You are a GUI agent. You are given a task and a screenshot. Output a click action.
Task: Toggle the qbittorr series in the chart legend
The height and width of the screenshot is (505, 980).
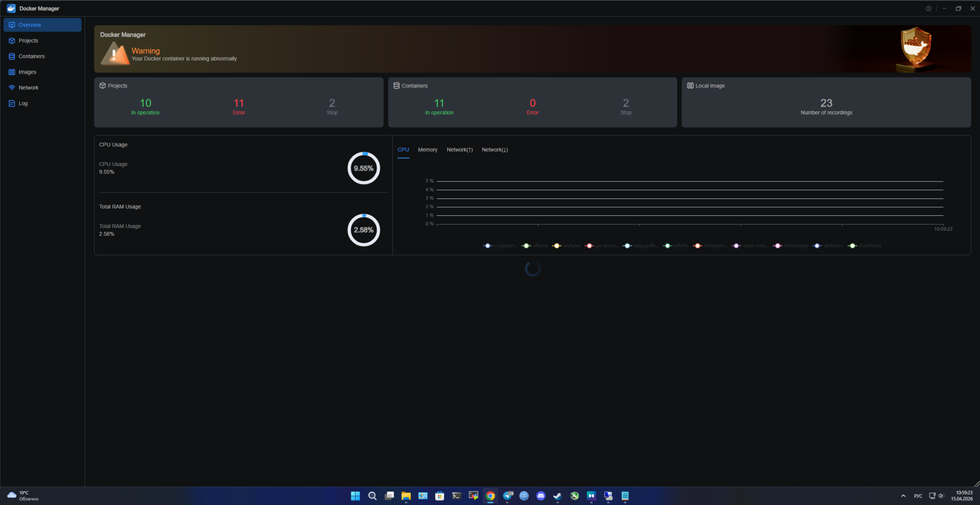(828, 246)
